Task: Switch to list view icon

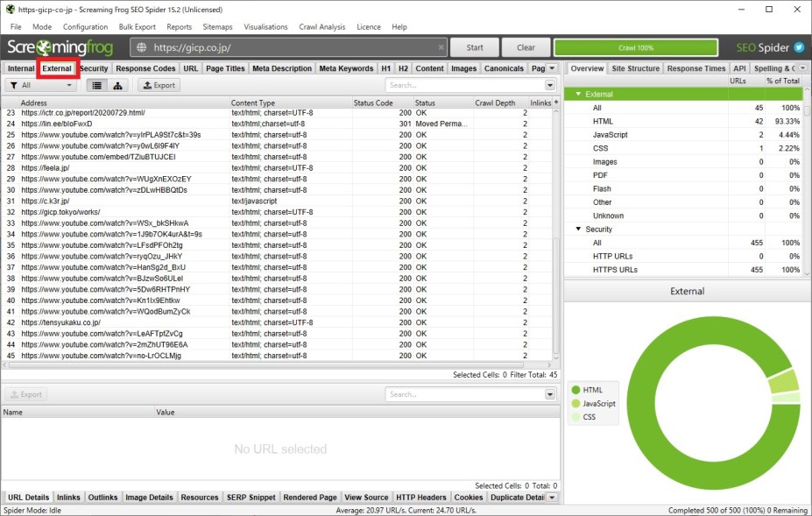Action: 97,86
